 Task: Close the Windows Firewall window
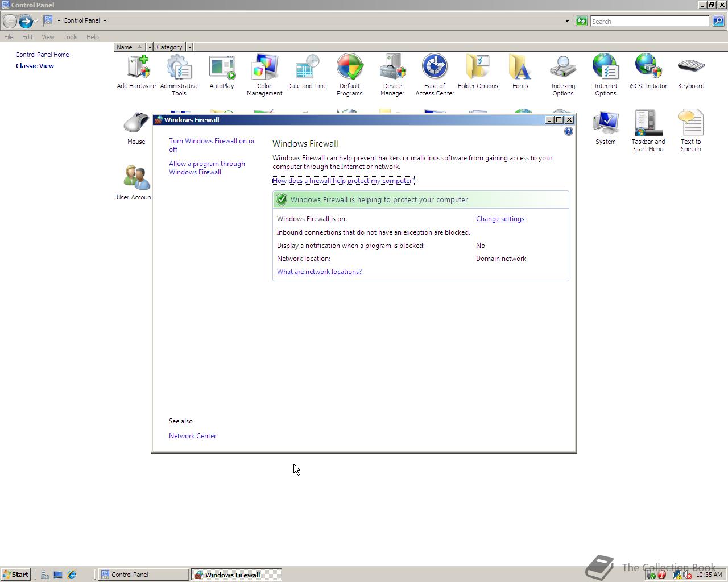(569, 120)
